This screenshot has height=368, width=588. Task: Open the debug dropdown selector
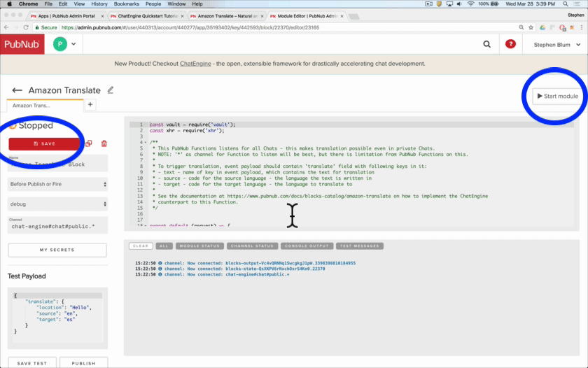pyautogui.click(x=57, y=204)
